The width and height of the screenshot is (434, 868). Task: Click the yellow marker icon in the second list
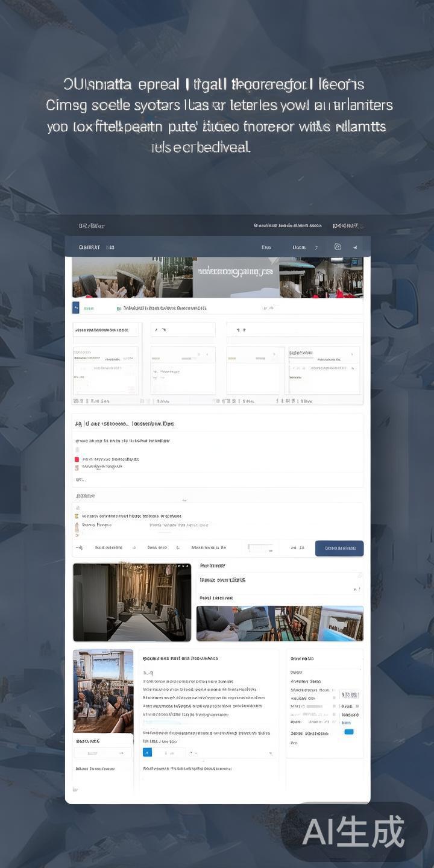(x=77, y=516)
